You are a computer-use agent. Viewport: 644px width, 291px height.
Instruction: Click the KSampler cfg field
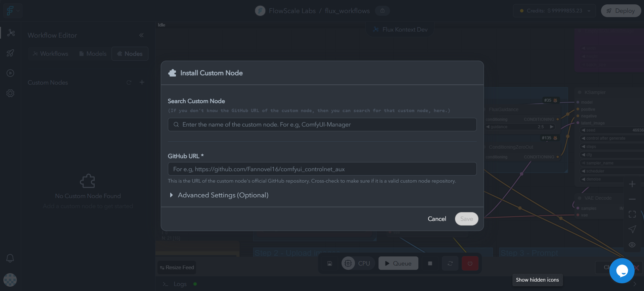[x=612, y=155]
